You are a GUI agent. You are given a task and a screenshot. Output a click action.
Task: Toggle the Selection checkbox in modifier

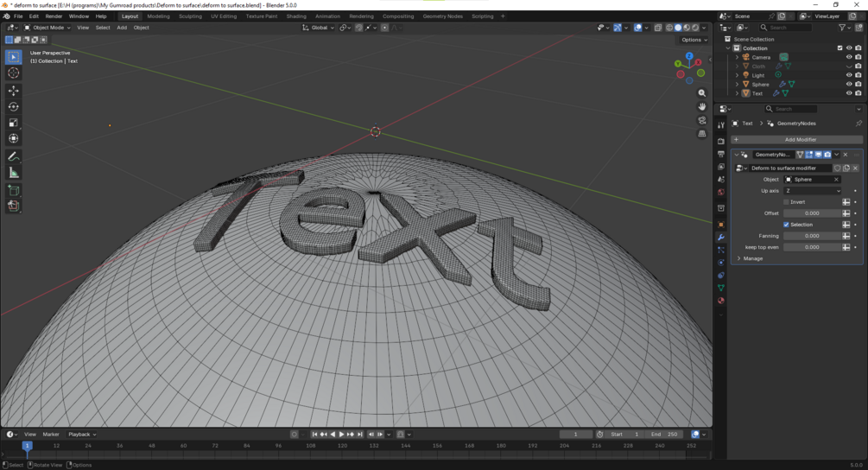click(786, 225)
